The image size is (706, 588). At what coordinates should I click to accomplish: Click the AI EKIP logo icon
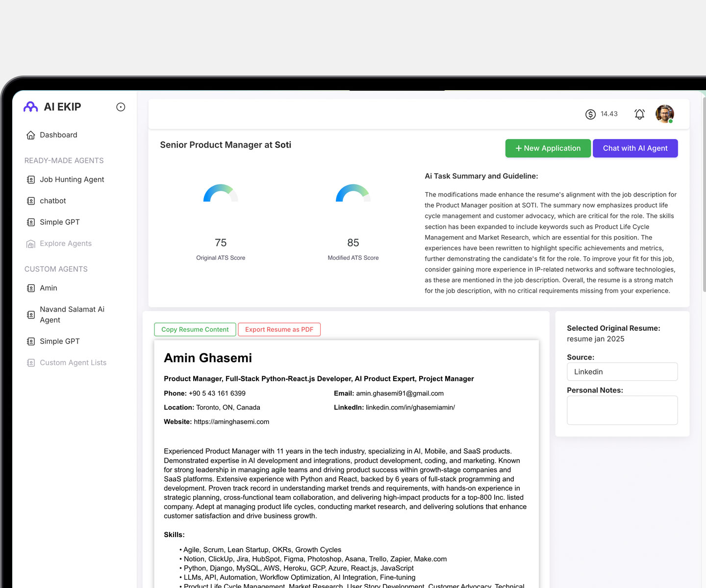click(x=31, y=107)
